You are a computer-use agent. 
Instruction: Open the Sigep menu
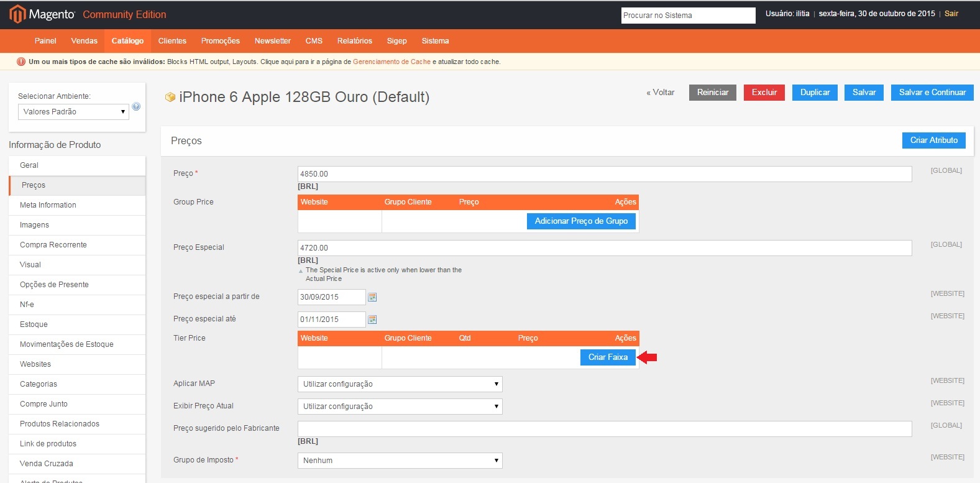click(x=396, y=41)
